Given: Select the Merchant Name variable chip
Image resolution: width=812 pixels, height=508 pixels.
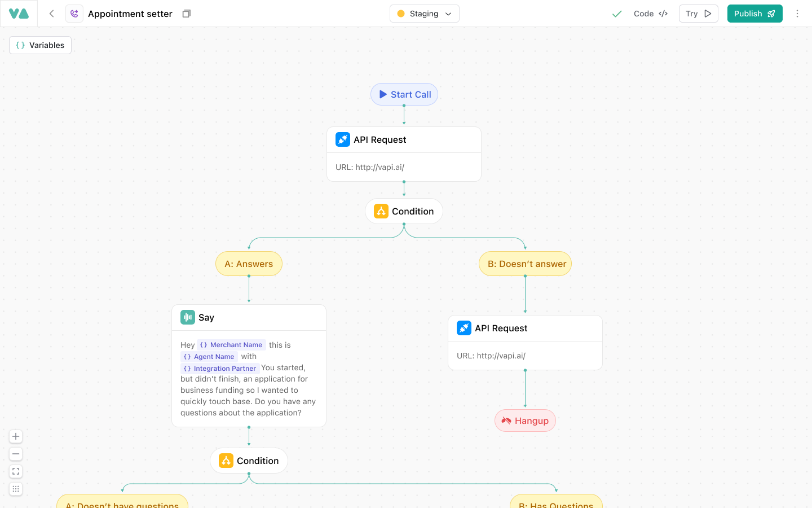Looking at the screenshot, I should pyautogui.click(x=231, y=344).
